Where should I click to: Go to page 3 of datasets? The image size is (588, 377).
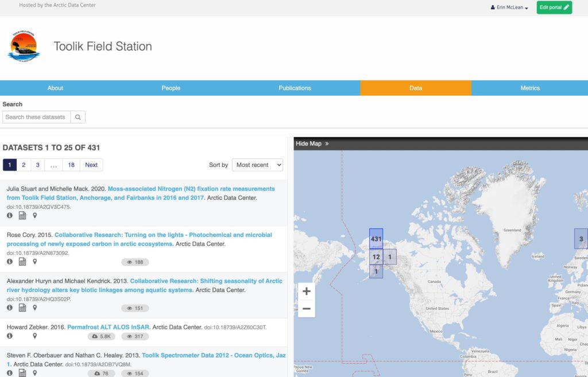point(37,165)
